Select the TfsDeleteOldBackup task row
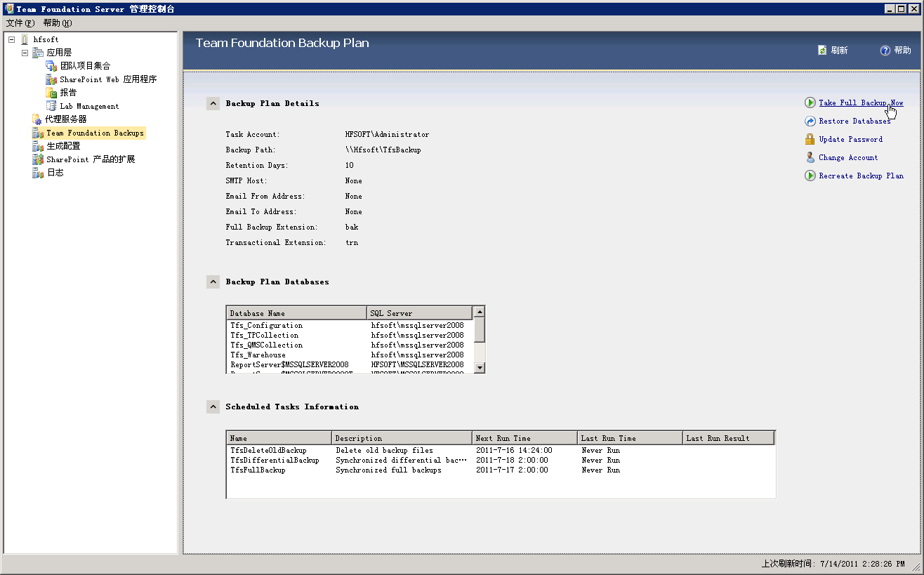This screenshot has width=924, height=575. (x=501, y=451)
